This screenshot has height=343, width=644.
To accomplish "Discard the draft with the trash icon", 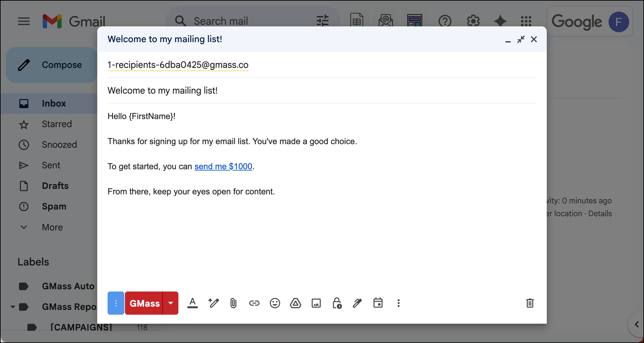I will click(x=530, y=303).
